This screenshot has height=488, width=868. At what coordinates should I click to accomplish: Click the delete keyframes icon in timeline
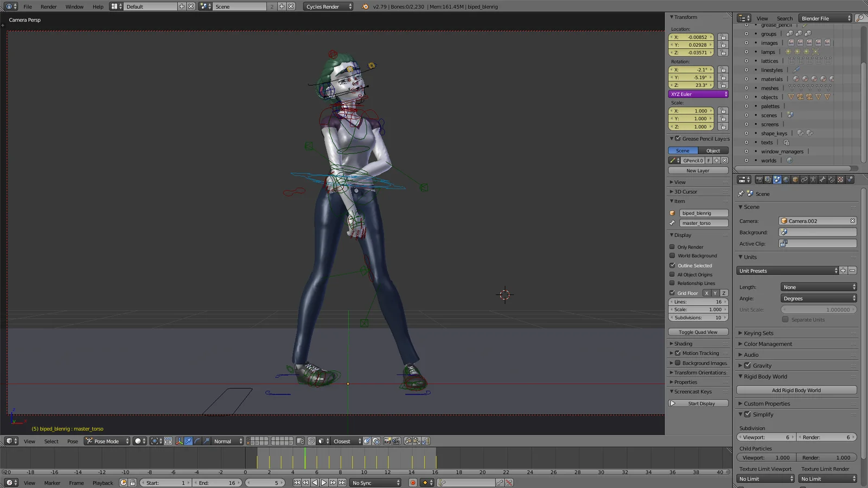(509, 483)
